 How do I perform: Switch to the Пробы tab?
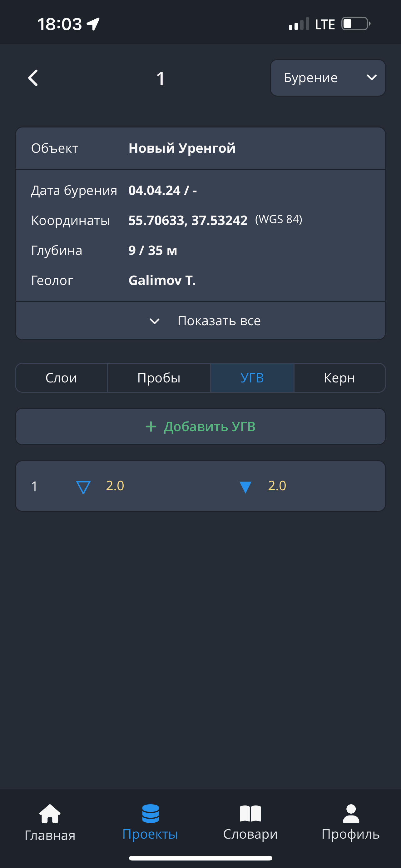coord(159,378)
